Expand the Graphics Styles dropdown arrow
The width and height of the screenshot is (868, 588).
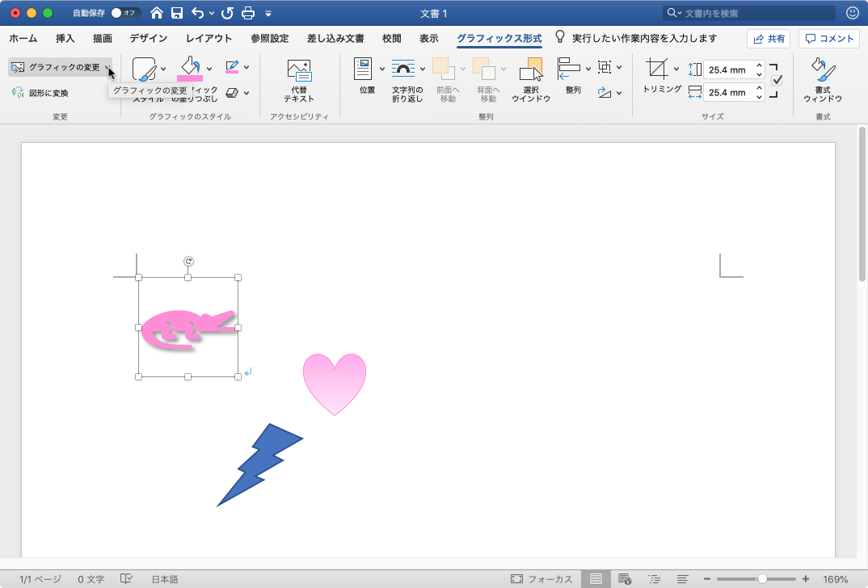pyautogui.click(x=162, y=69)
